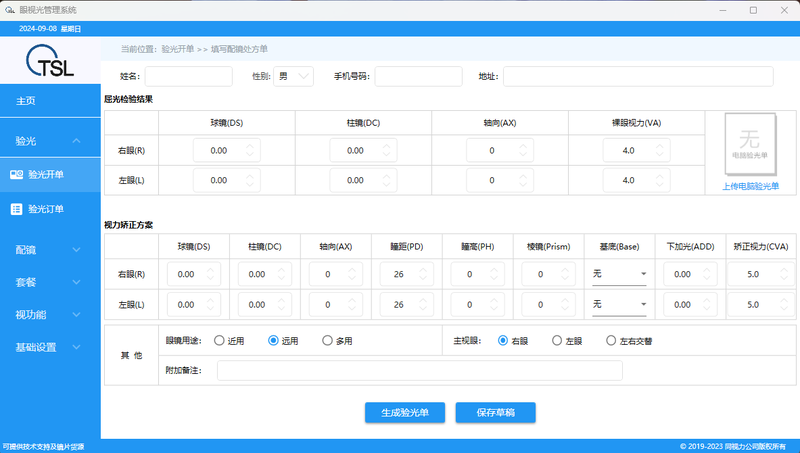The height and width of the screenshot is (453, 800).
Task: Open the 性别 dropdown
Action: click(293, 77)
